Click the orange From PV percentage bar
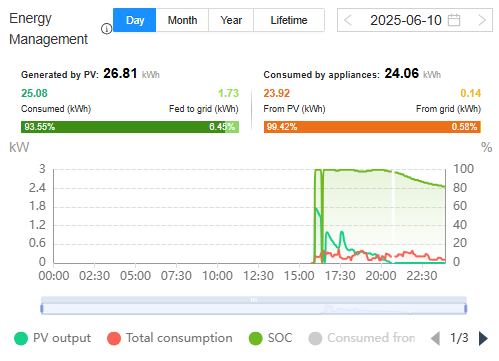Viewport: 499px width, 361px height. (x=371, y=127)
